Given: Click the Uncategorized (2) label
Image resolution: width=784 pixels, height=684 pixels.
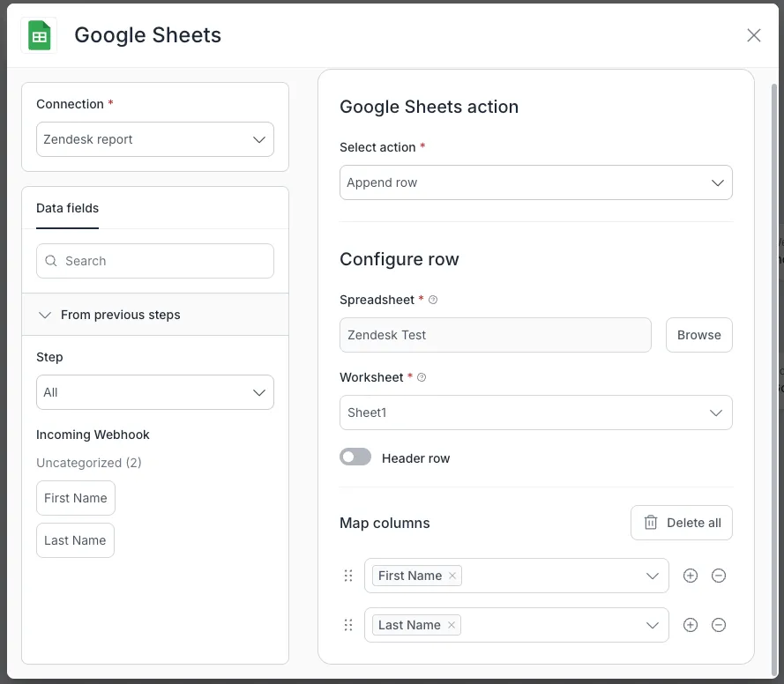Looking at the screenshot, I should click(89, 463).
